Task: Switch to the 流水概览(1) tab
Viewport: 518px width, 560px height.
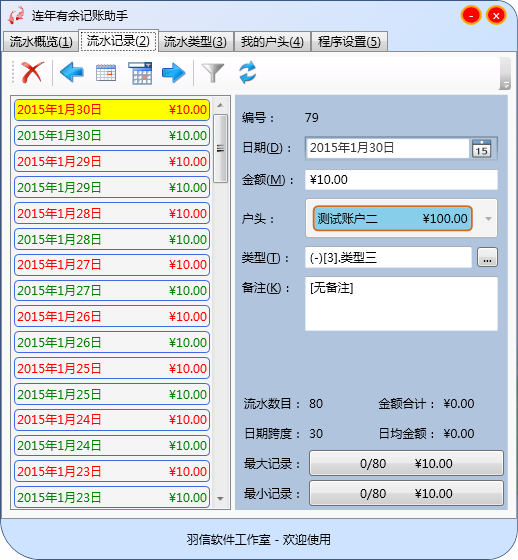Action: tap(40, 42)
